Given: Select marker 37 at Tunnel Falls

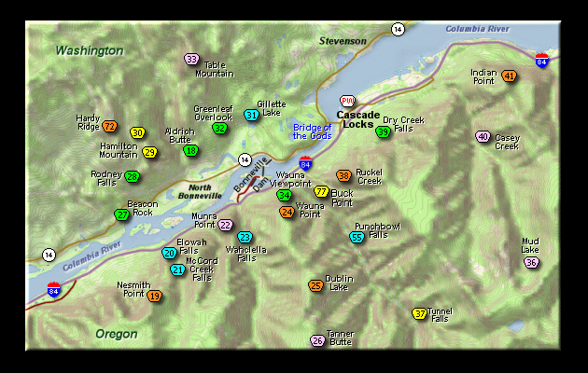Looking at the screenshot, I should point(419,313).
